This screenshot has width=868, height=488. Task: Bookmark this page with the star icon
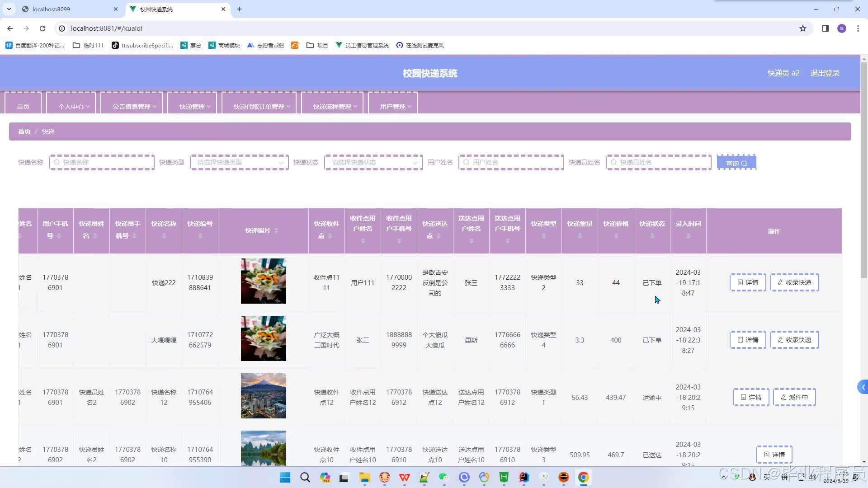[802, 28]
